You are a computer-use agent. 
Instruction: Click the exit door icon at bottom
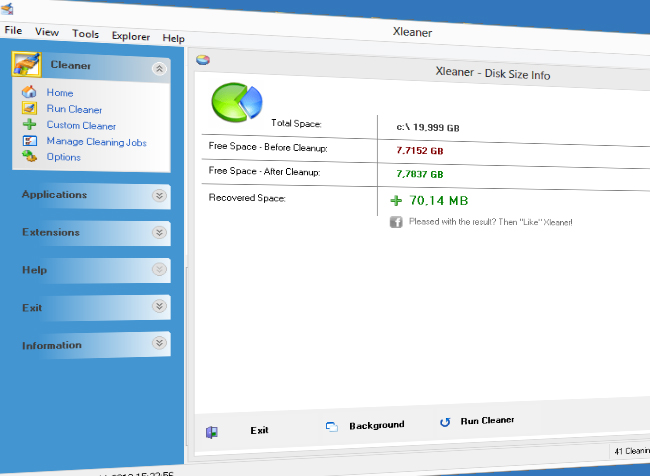click(x=212, y=432)
